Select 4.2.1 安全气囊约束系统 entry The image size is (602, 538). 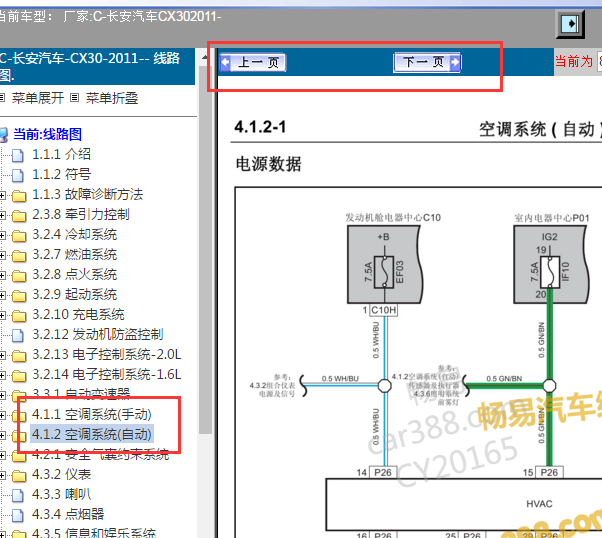[x=101, y=455]
